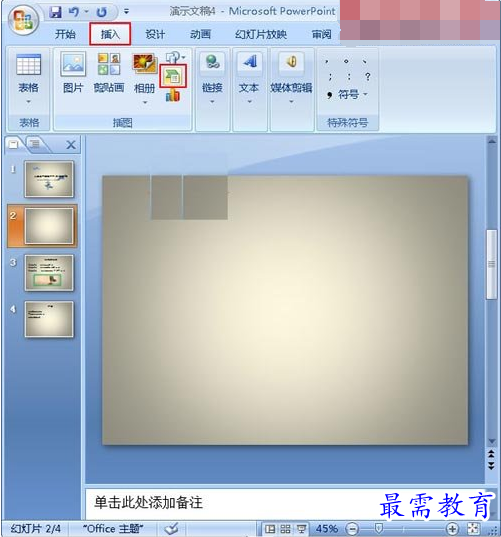This screenshot has height=537, width=501.
Task: Select slide 4 thumbnail
Action: [x=49, y=319]
